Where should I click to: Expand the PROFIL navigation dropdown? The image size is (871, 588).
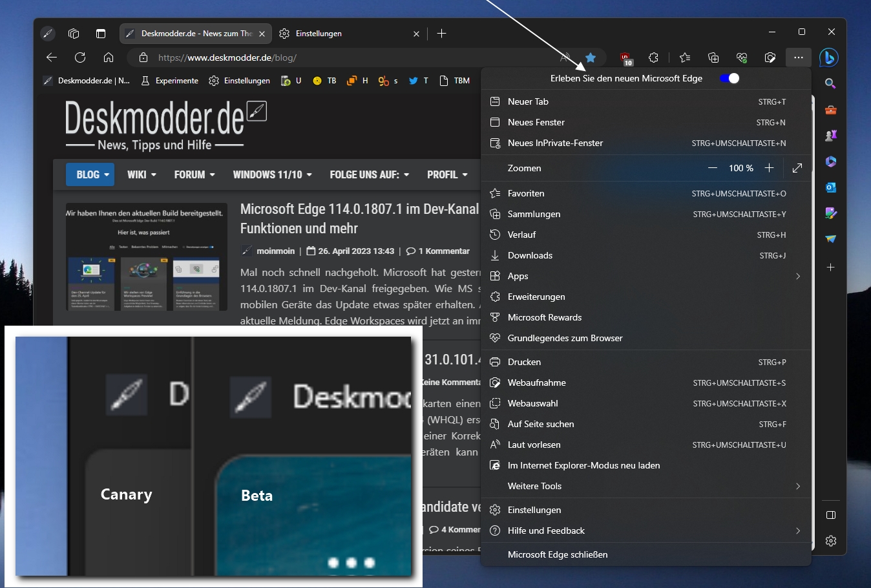(x=446, y=174)
